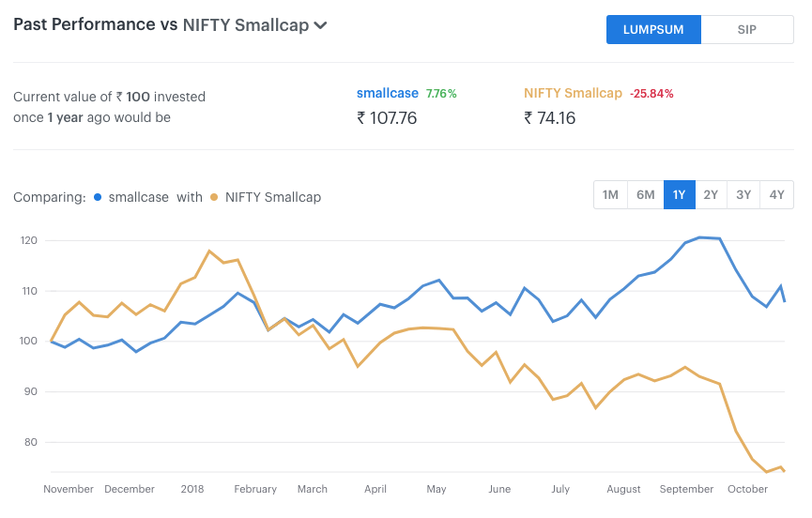Click the December x-axis label
This screenshot has width=812, height=518.
pyautogui.click(x=130, y=489)
